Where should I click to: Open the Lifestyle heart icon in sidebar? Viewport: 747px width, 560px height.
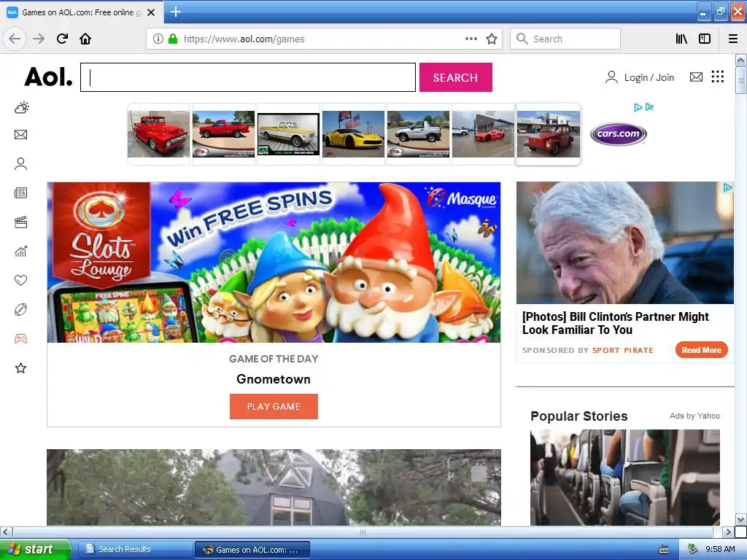(21, 280)
